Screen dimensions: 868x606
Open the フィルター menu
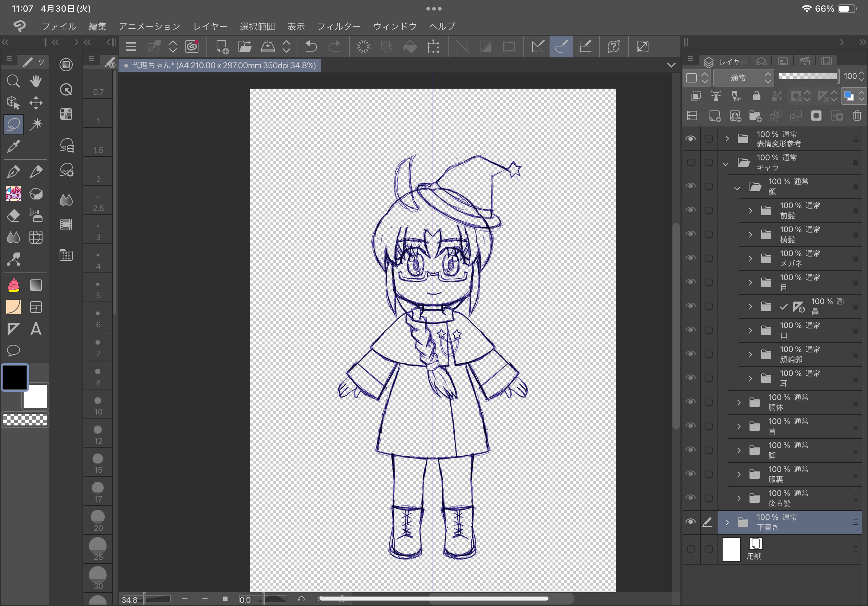tap(339, 27)
